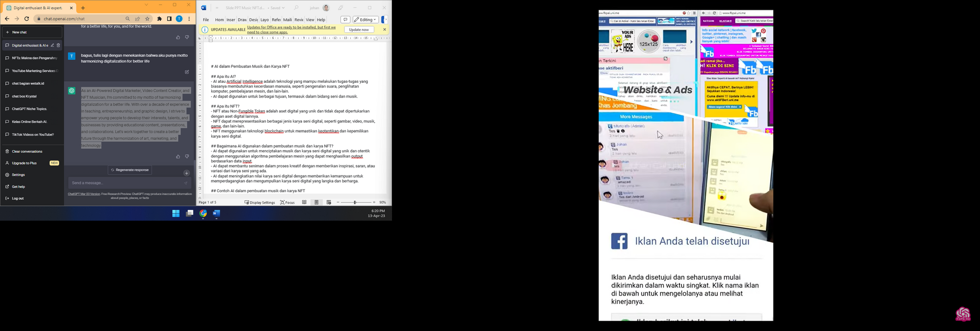The image size is (980, 331).
Task: Switch to Web Layout view
Action: point(329,203)
